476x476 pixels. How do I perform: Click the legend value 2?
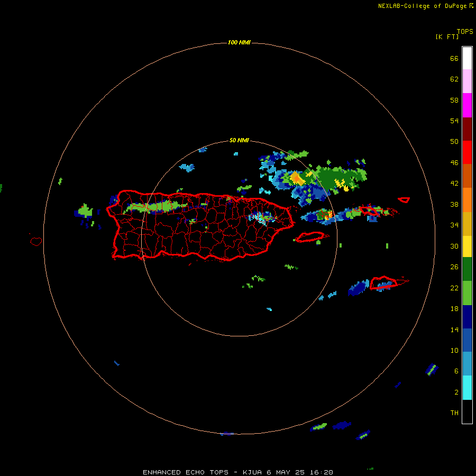[456, 392]
